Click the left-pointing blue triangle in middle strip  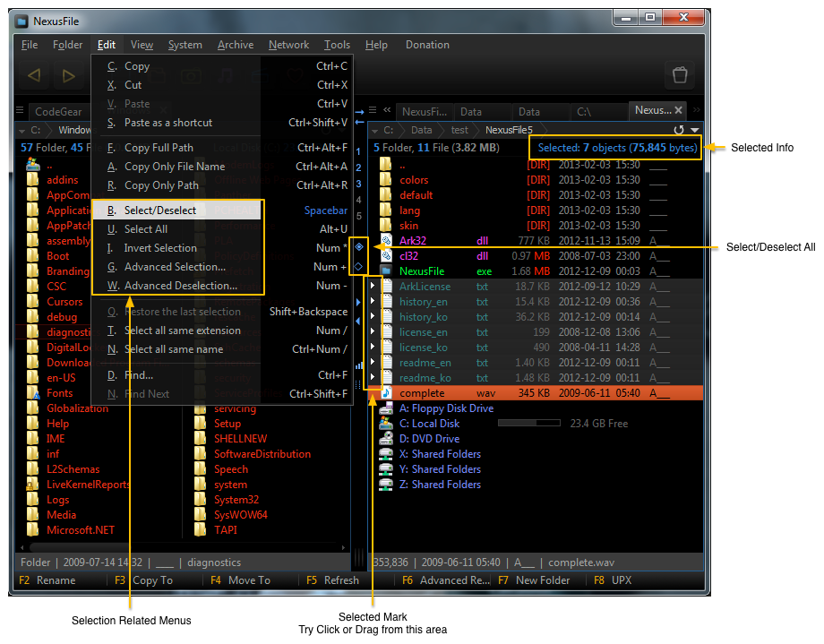tap(358, 321)
